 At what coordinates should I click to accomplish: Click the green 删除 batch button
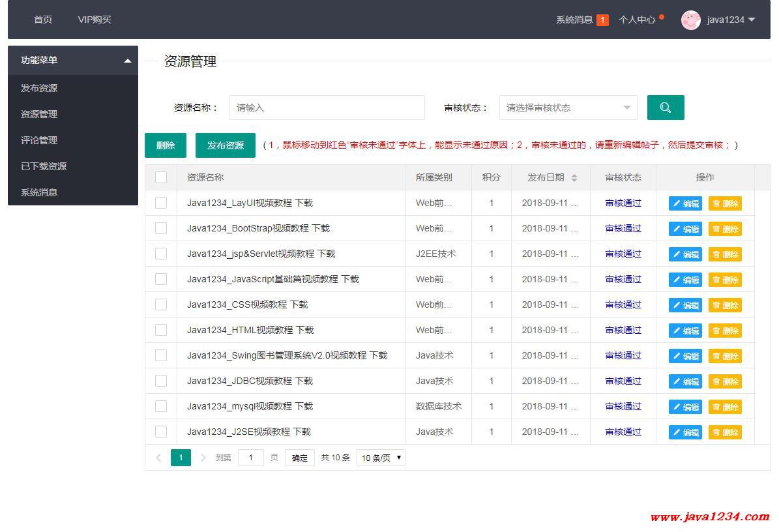tap(166, 145)
